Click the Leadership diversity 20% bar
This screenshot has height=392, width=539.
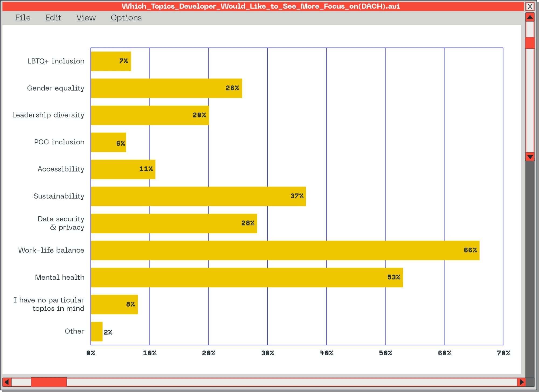150,115
